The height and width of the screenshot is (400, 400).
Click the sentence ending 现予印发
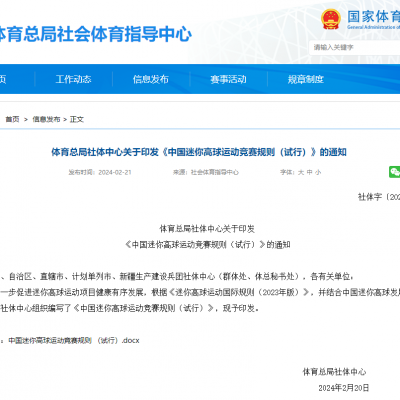130,308
